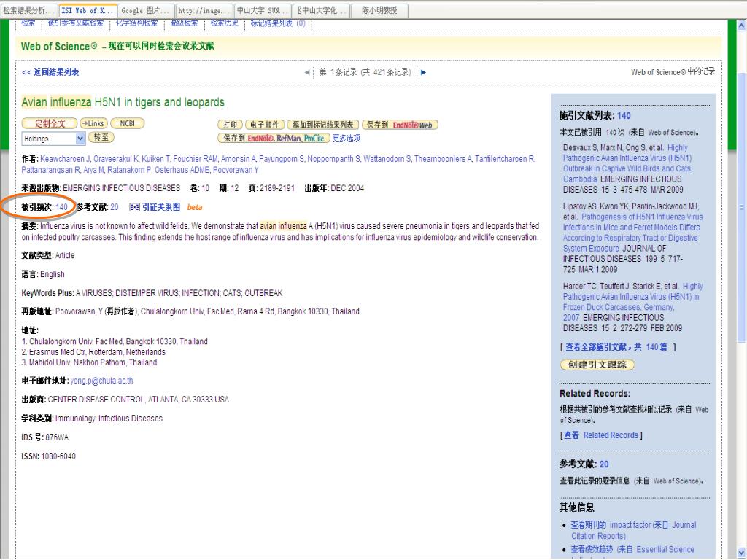Click the 打印 print button
747x560 pixels.
[230, 125]
